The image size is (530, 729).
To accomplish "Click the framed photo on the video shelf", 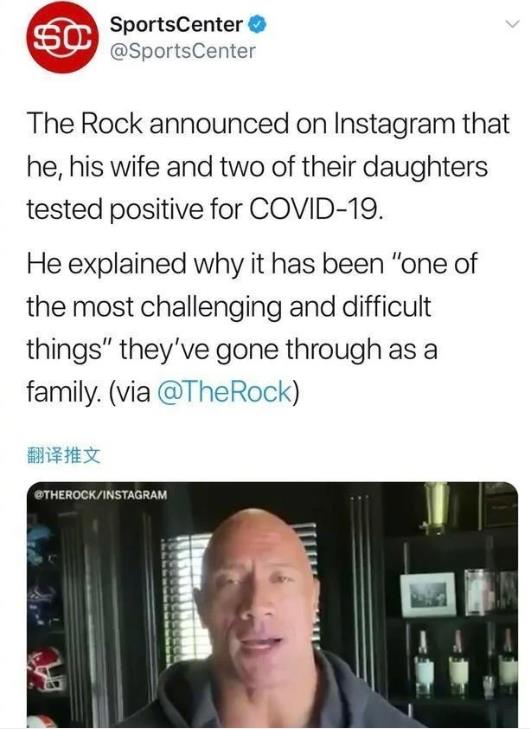I will (x=428, y=594).
